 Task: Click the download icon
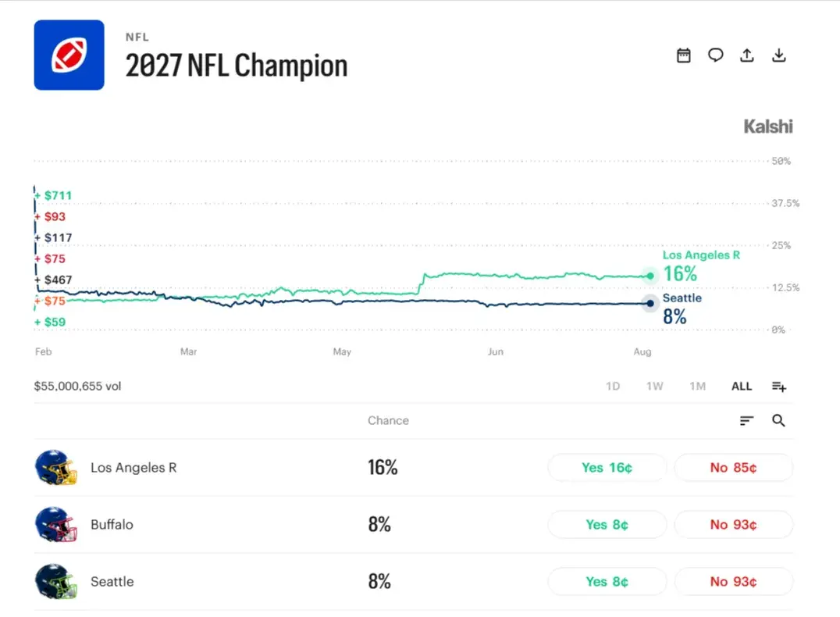pyautogui.click(x=779, y=55)
